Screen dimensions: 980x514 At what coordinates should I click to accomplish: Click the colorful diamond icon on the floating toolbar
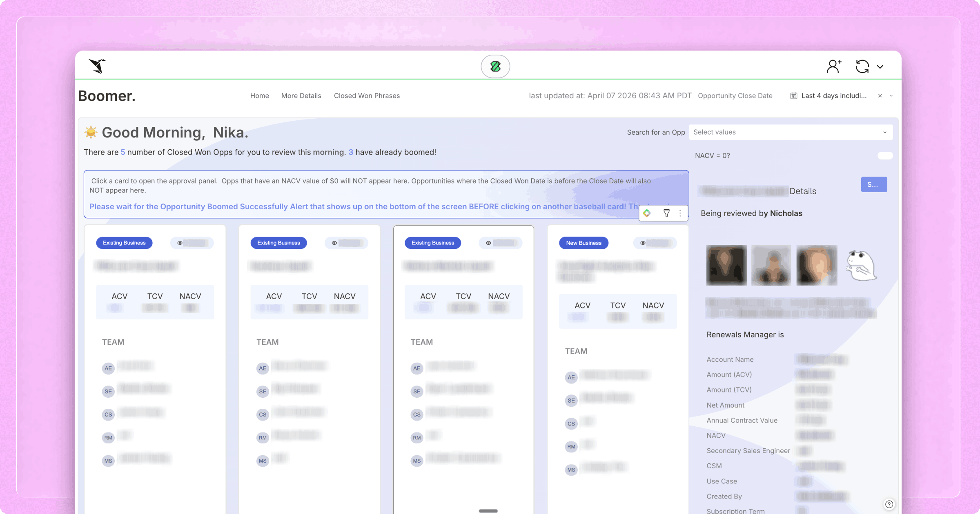coord(647,213)
